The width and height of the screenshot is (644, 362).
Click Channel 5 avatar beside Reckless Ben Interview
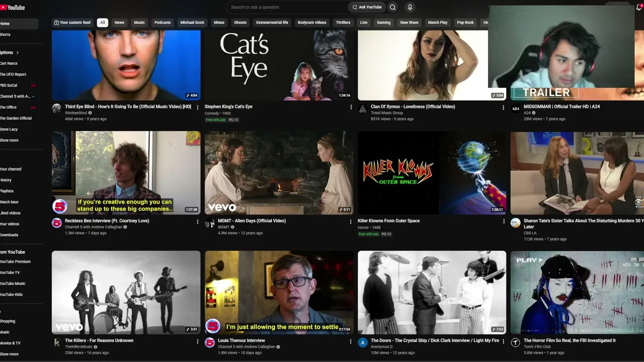pos(57,223)
